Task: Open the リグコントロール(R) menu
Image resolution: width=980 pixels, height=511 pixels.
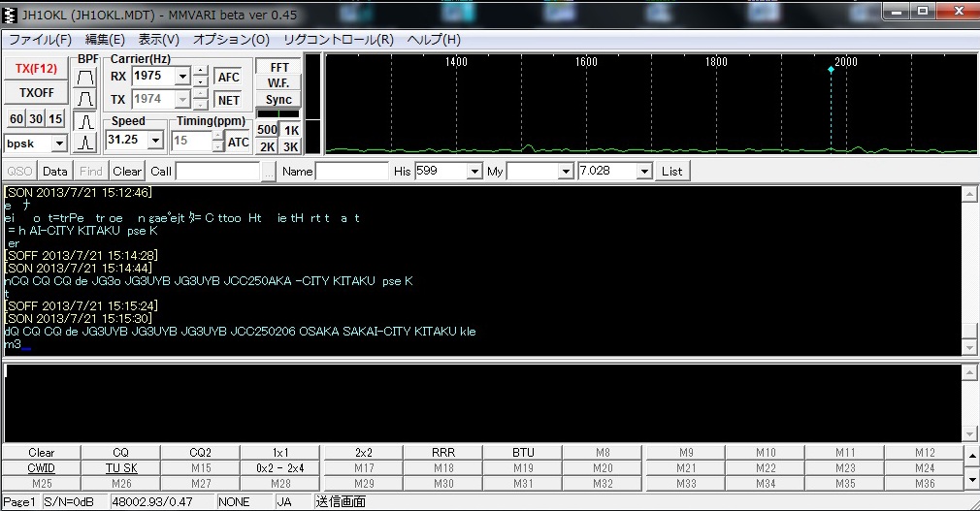Action: (338, 40)
